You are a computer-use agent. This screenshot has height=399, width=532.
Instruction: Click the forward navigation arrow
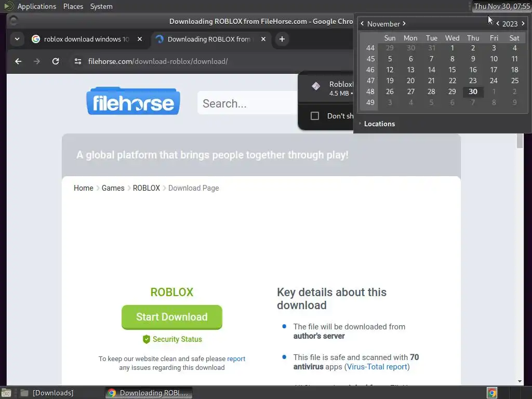[37, 61]
